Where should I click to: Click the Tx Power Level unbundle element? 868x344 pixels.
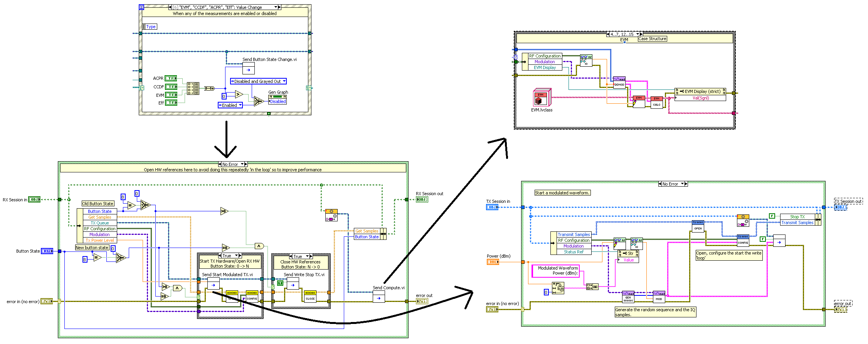point(100,240)
